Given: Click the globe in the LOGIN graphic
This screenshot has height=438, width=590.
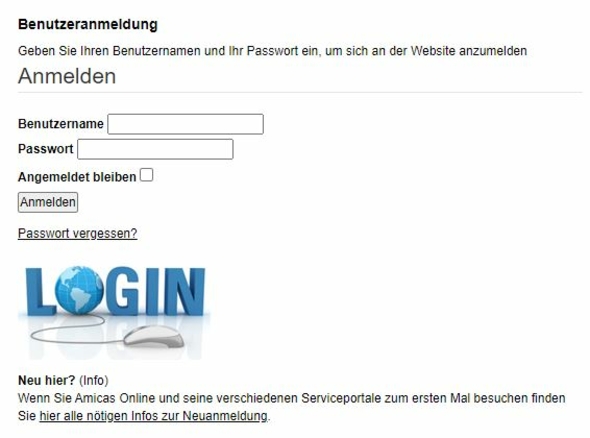Looking at the screenshot, I should (x=79, y=290).
